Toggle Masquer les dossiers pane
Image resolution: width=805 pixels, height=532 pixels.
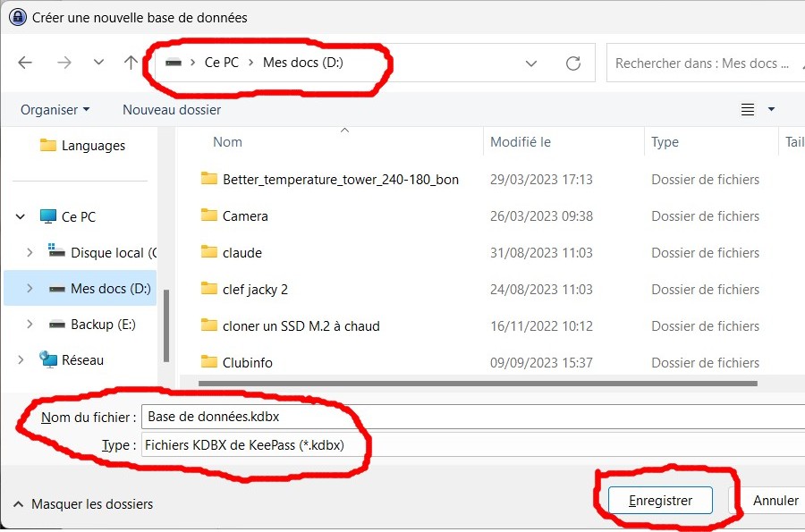83,504
